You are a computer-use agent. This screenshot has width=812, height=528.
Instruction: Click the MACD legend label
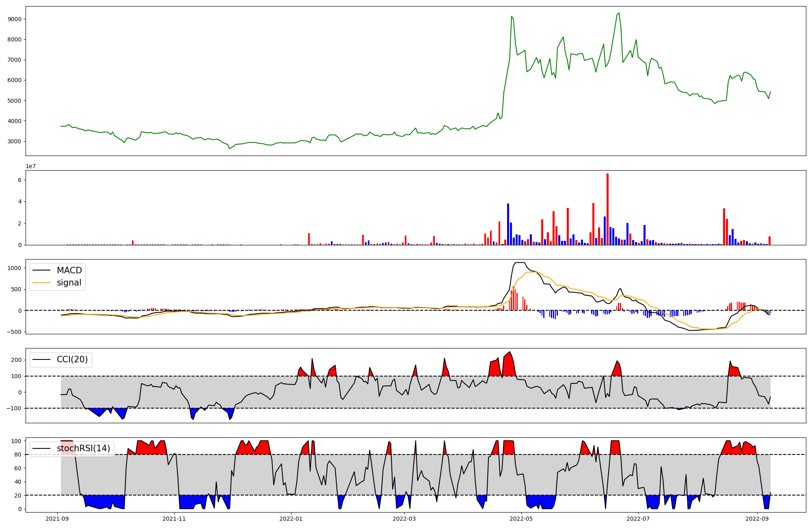point(69,270)
